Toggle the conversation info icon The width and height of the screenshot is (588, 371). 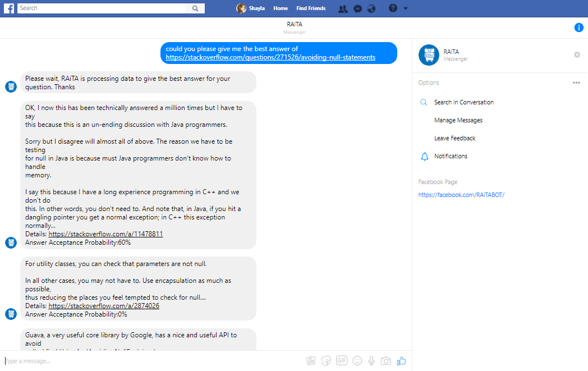click(578, 28)
